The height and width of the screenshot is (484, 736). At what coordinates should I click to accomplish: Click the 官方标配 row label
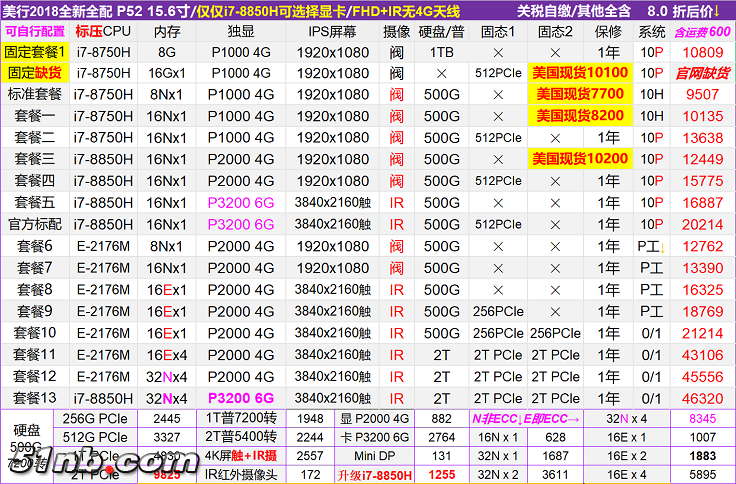point(36,224)
